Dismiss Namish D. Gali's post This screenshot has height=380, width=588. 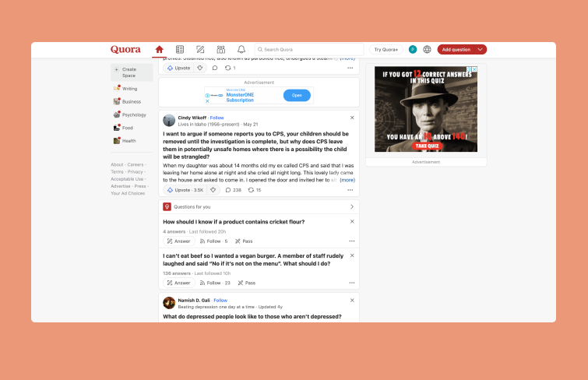[352, 300]
